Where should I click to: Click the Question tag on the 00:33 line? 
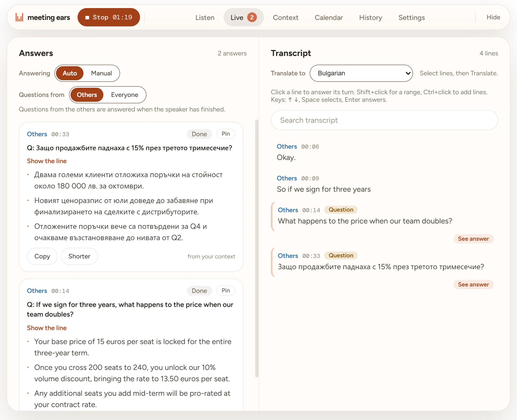341,255
